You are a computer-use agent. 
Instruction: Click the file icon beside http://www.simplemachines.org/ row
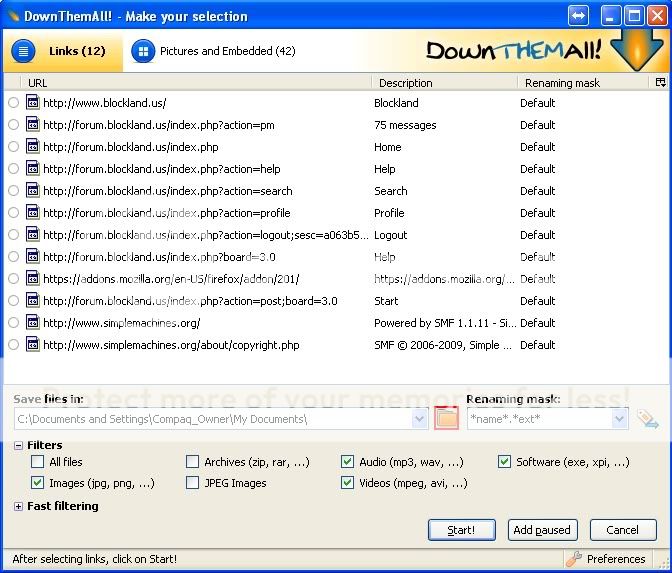(33, 322)
